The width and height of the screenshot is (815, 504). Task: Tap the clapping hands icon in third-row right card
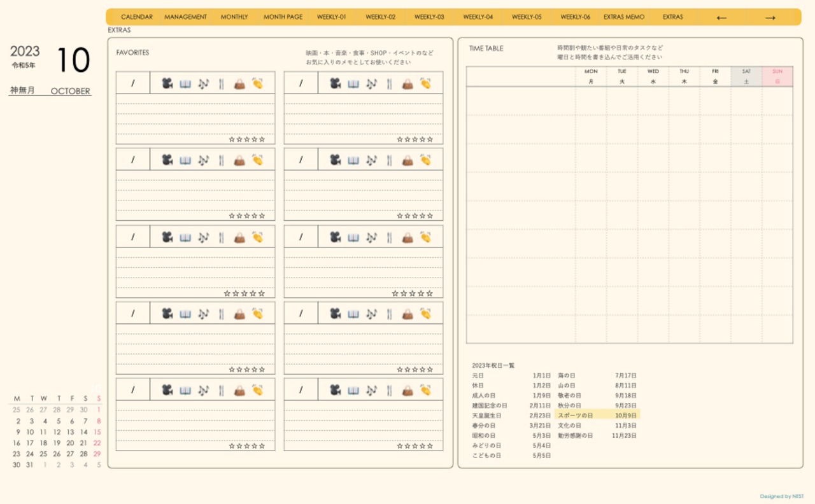point(425,237)
